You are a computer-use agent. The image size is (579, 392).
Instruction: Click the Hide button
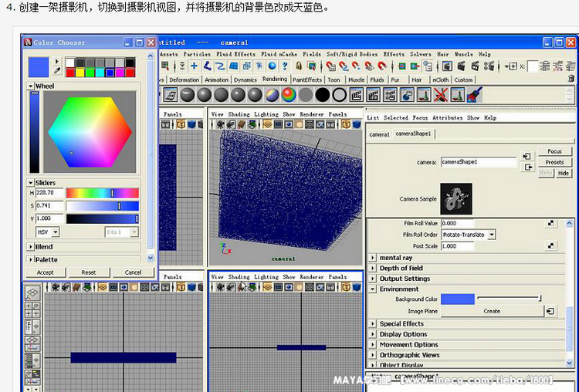click(564, 173)
